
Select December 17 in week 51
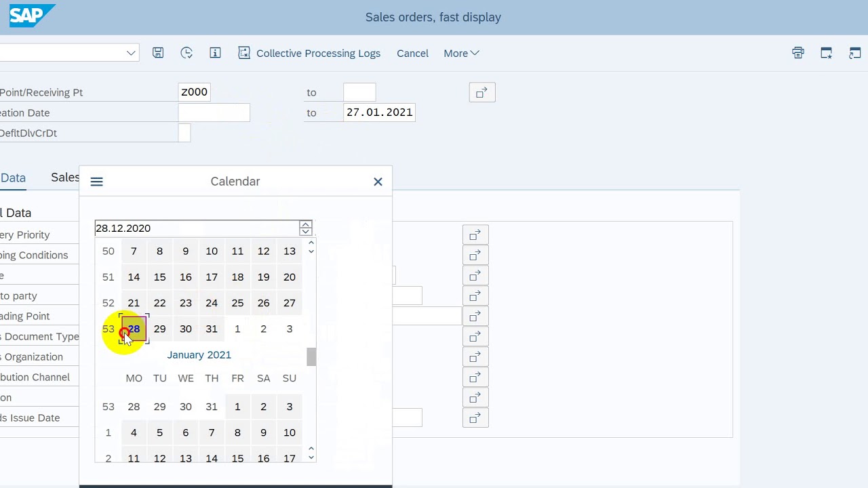point(212,277)
